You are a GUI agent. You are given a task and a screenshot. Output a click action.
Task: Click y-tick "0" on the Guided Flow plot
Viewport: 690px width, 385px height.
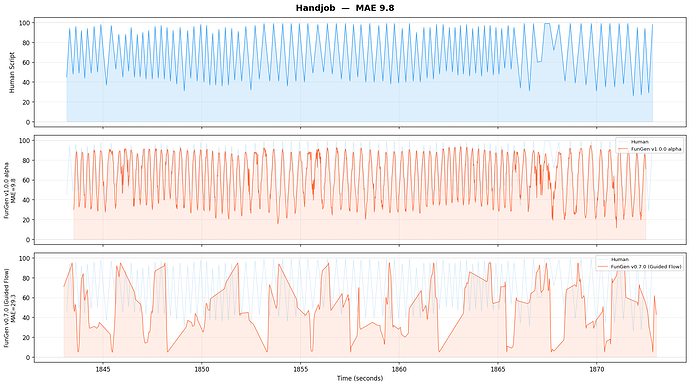(28, 357)
